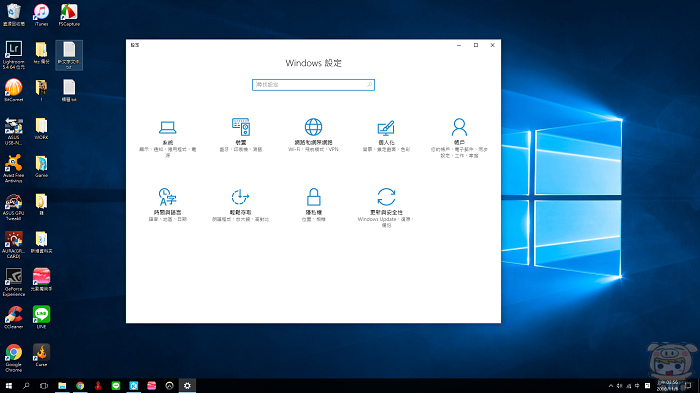Select the ASUS GPU Tweak shortcut
700x393 pixels.
tap(14, 207)
